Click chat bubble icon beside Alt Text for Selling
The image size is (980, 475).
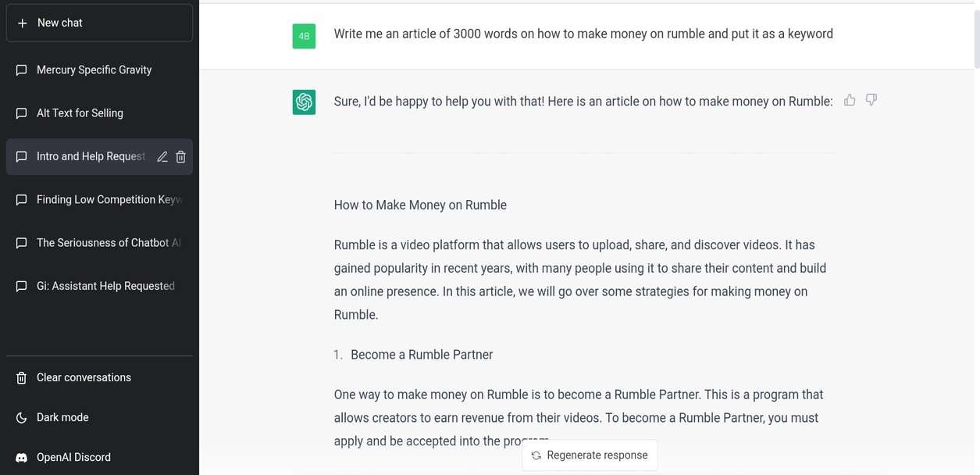22,113
